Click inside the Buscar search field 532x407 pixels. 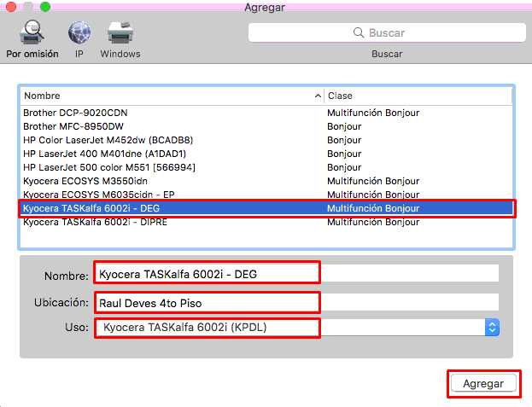click(x=387, y=32)
